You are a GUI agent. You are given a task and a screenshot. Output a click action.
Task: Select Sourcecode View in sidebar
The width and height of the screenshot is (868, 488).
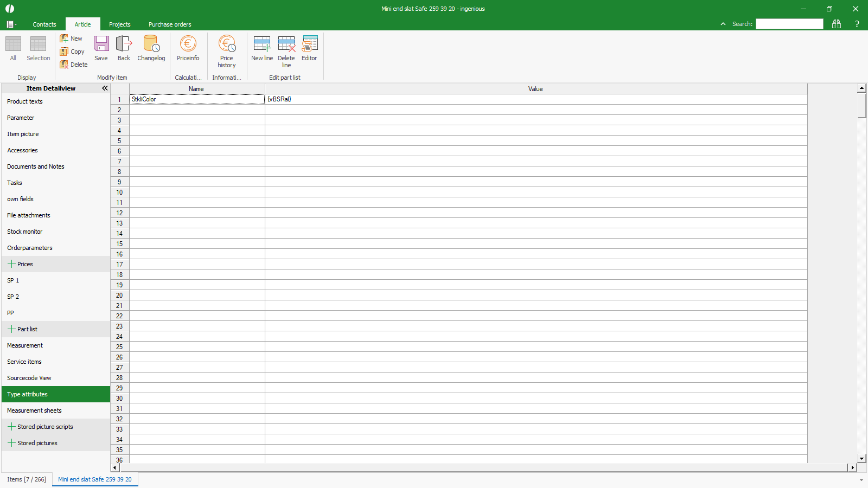coord(29,378)
